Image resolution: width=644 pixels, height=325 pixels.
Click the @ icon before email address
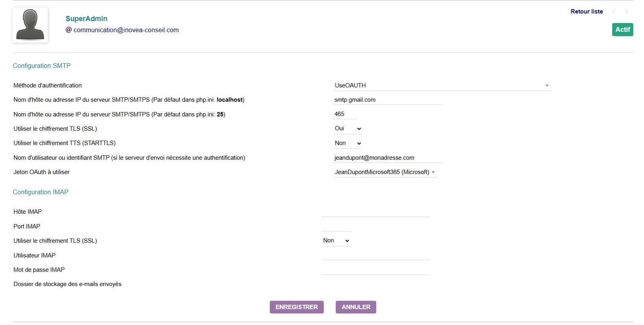click(69, 30)
